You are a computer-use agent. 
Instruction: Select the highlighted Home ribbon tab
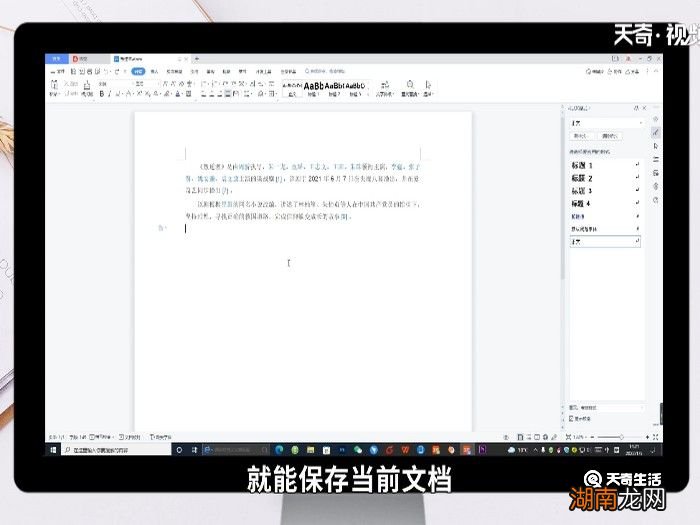(x=138, y=71)
